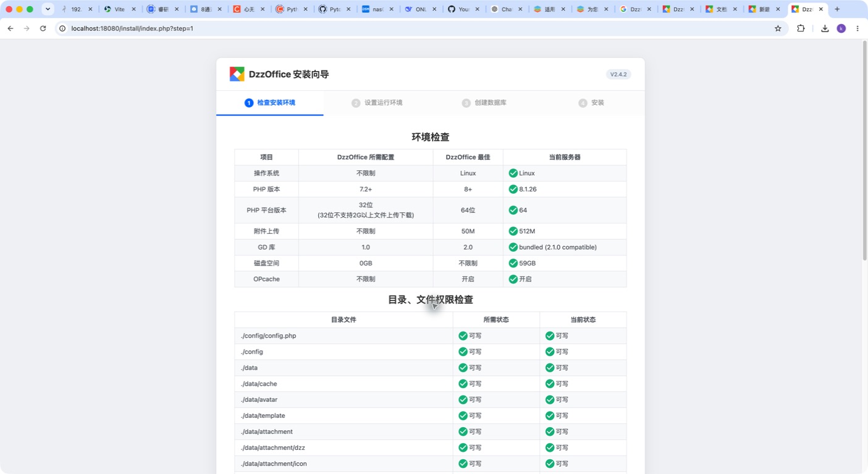Click the 环境检查 heading
Image resolution: width=868 pixels, height=474 pixels.
click(431, 137)
